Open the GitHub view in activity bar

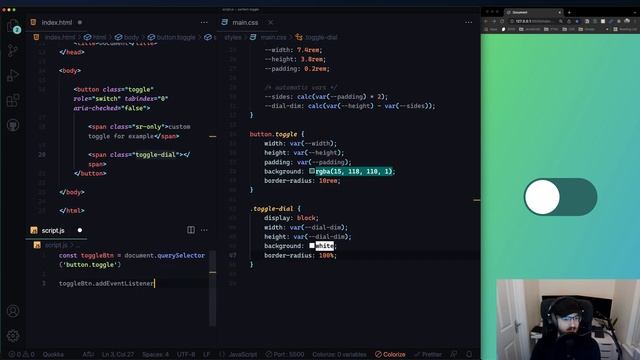pos(13,125)
